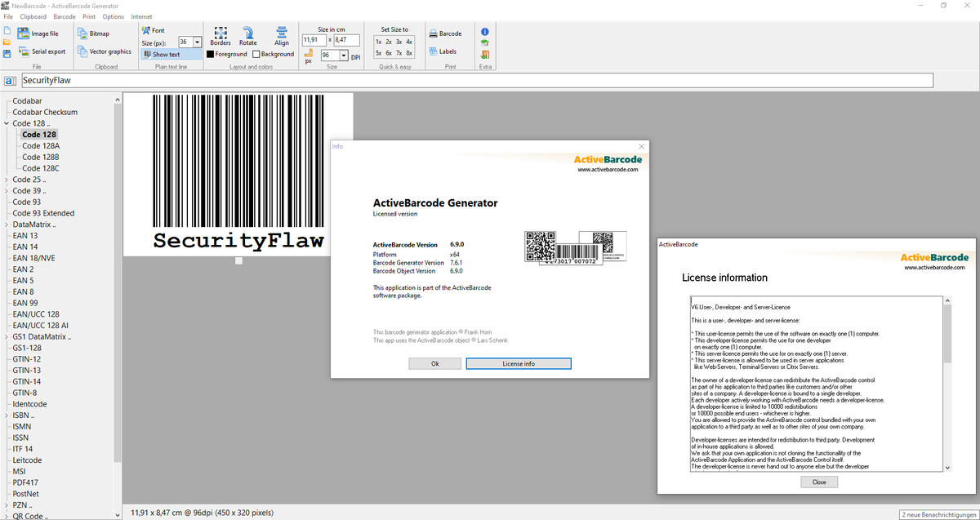Viewport: 980px width, 520px height.
Task: Click the width field showing 11,91
Action: (x=314, y=39)
